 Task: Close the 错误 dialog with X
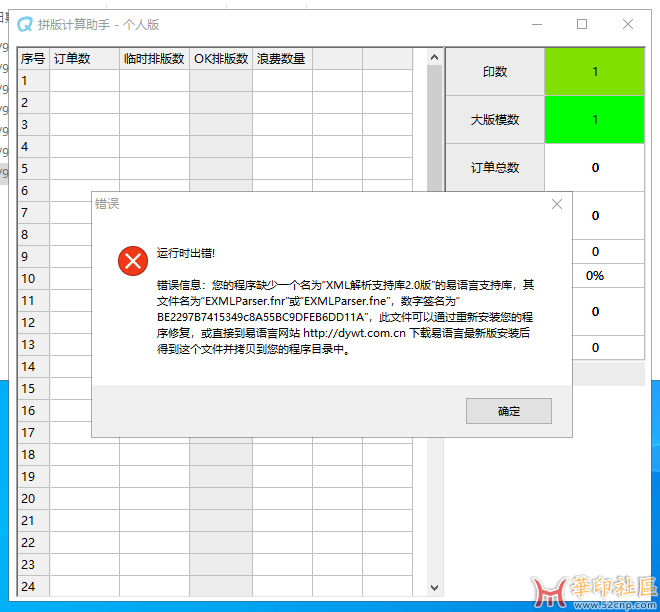coord(556,204)
